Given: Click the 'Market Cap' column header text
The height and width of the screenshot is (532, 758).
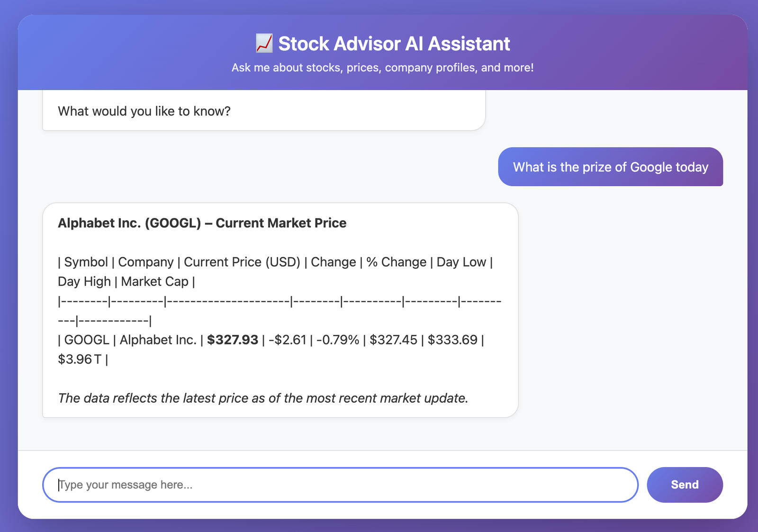Looking at the screenshot, I should 154,282.
